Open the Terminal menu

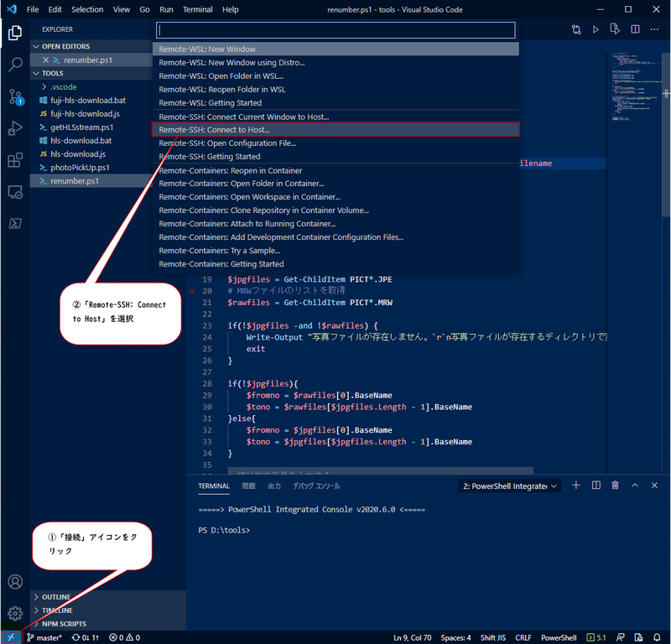pos(197,9)
